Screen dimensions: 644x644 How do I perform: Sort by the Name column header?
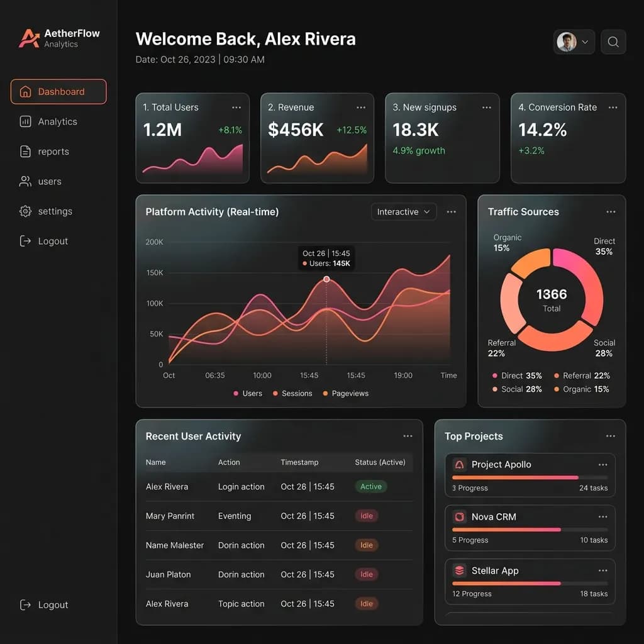(x=156, y=462)
